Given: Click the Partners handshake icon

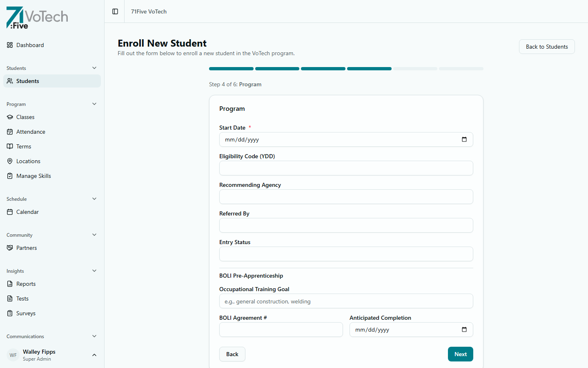Looking at the screenshot, I should [10, 248].
